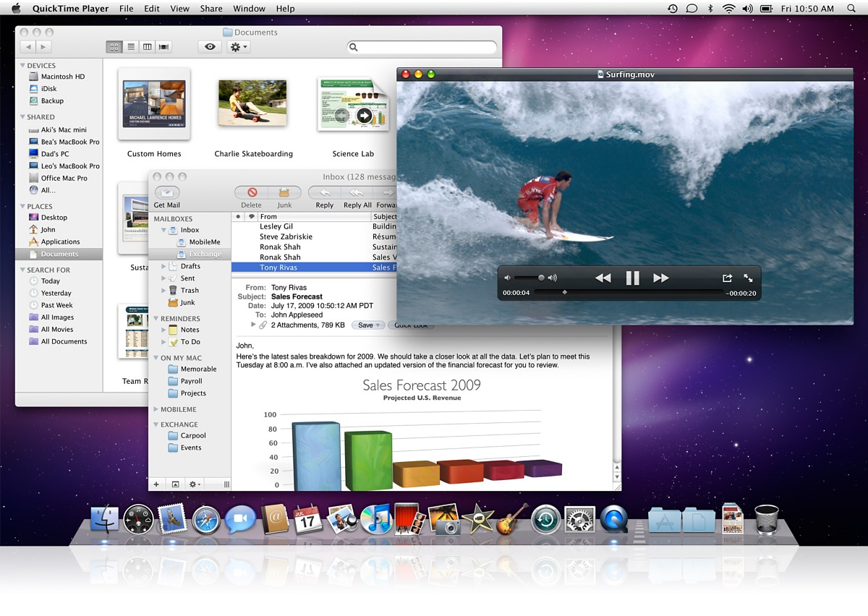
Task: Open iTunes from the Dock
Action: 376,520
